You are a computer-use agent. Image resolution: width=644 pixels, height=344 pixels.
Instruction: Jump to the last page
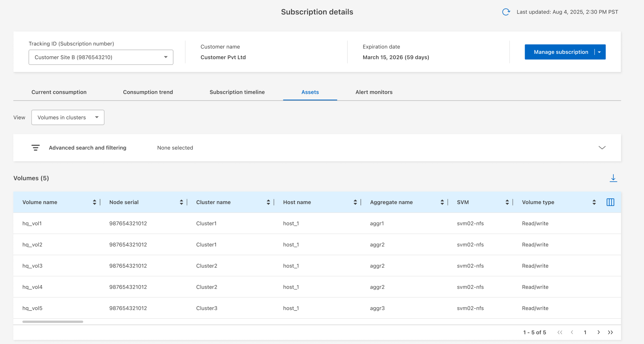(x=610, y=332)
